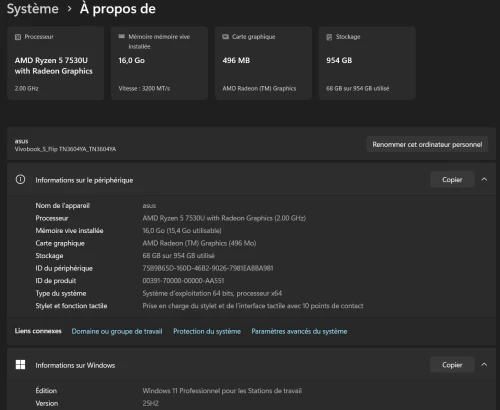Click the Windows logo icon beside Informations sur Windows
Image resolution: width=500 pixels, height=410 pixels.
(20, 365)
